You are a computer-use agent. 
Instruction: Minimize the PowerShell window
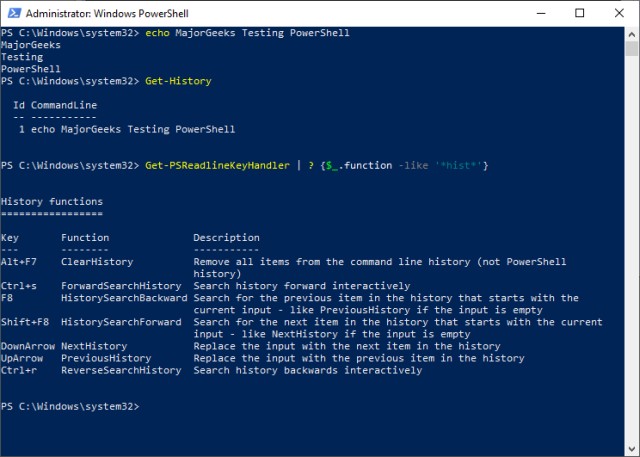pos(534,13)
